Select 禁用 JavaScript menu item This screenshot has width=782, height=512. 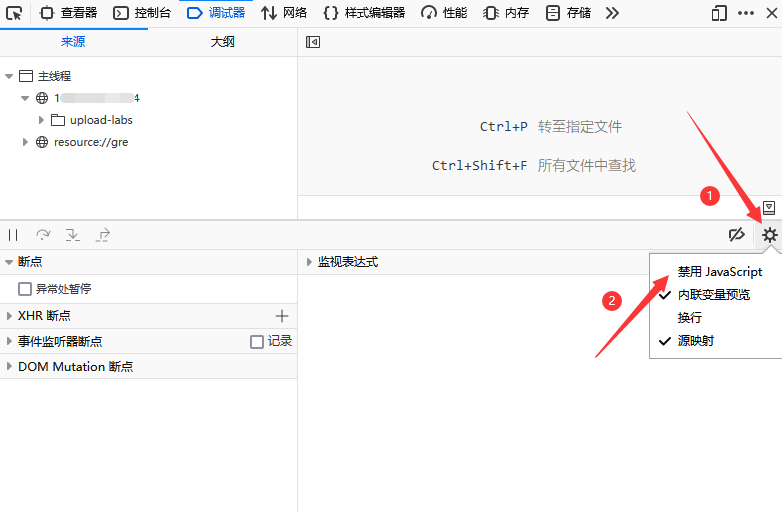719,272
